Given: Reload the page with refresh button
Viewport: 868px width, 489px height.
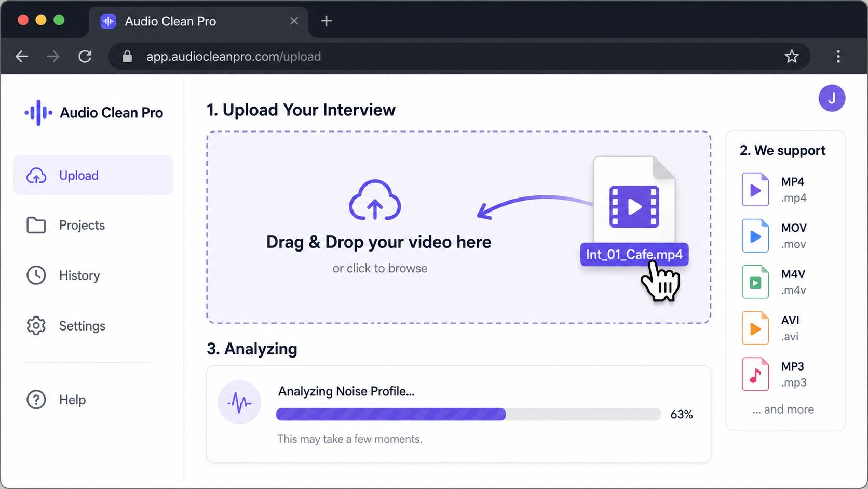Looking at the screenshot, I should click(85, 56).
